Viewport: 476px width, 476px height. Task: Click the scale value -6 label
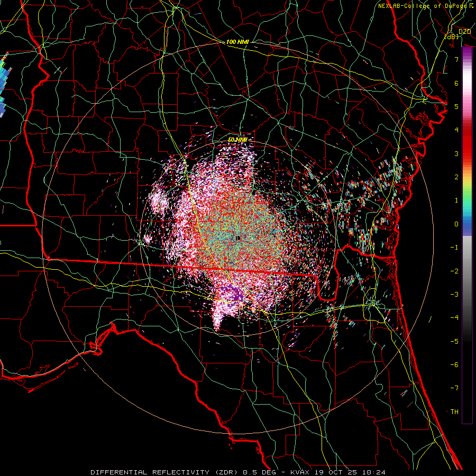454,365
